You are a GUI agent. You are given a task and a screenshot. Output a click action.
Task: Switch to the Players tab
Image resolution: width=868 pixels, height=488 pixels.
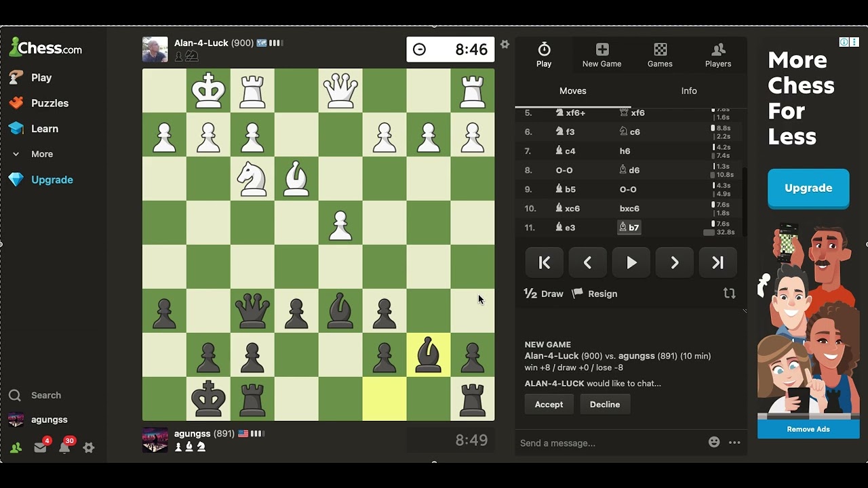click(718, 55)
